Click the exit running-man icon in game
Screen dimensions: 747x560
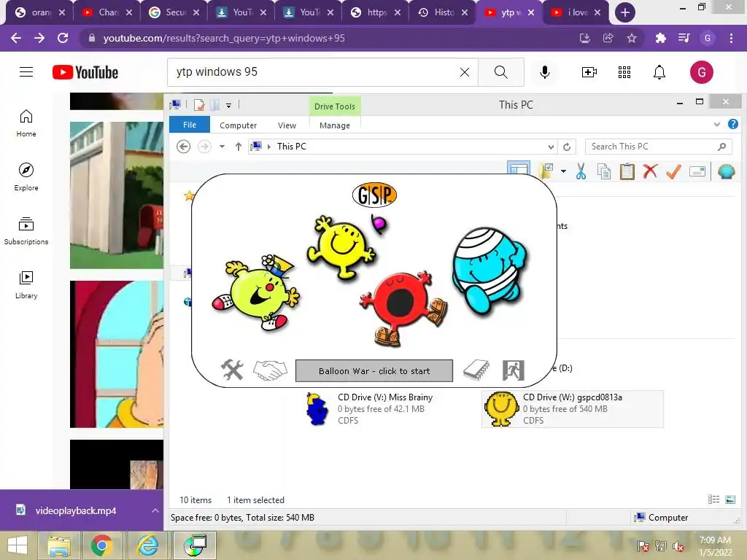tap(513, 370)
